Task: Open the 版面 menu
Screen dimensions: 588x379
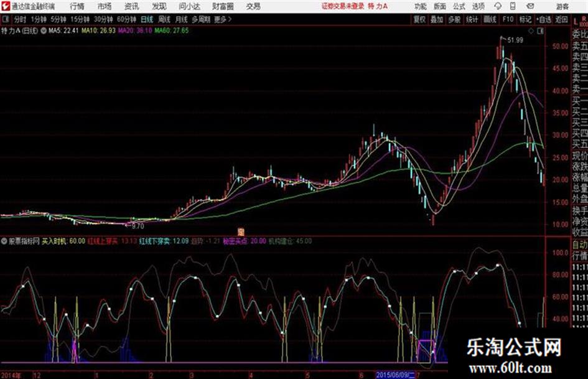Action: (440, 6)
